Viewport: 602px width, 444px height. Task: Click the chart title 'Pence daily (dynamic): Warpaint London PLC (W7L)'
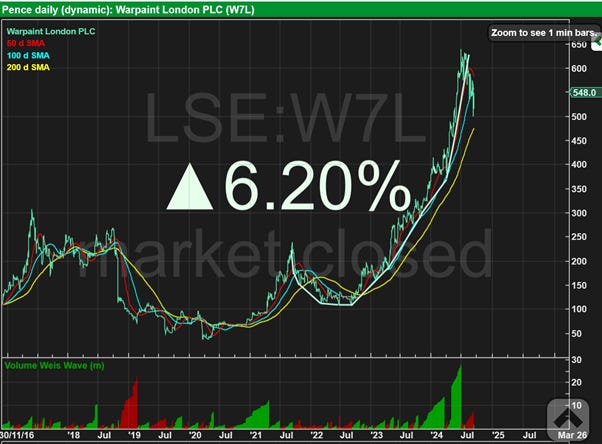pyautogui.click(x=128, y=10)
